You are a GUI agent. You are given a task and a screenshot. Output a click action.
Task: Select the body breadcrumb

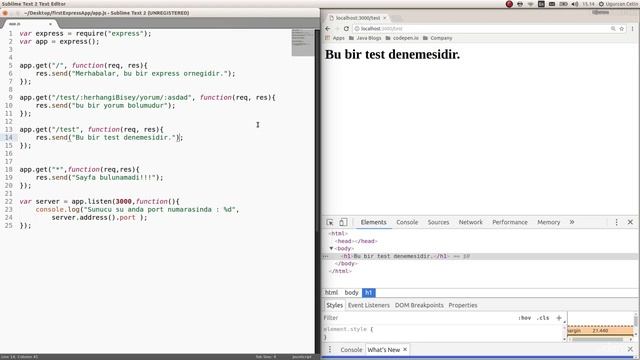pos(351,293)
